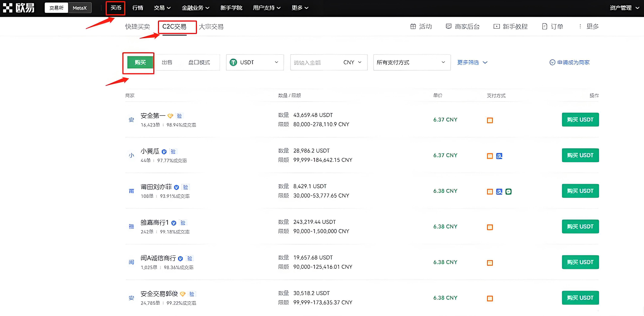Switch to 交易所 exchange mode
Viewport: 644px width, 316px height.
[x=57, y=8]
